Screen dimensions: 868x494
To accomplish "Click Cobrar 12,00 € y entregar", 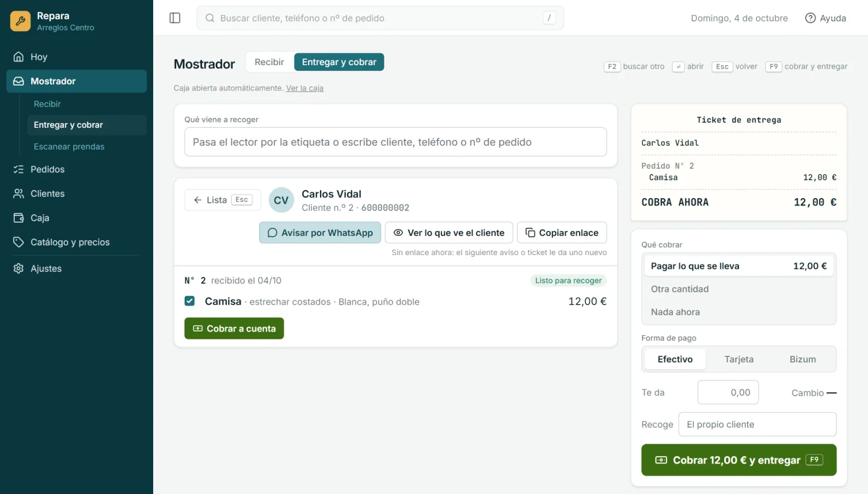I will (x=738, y=460).
